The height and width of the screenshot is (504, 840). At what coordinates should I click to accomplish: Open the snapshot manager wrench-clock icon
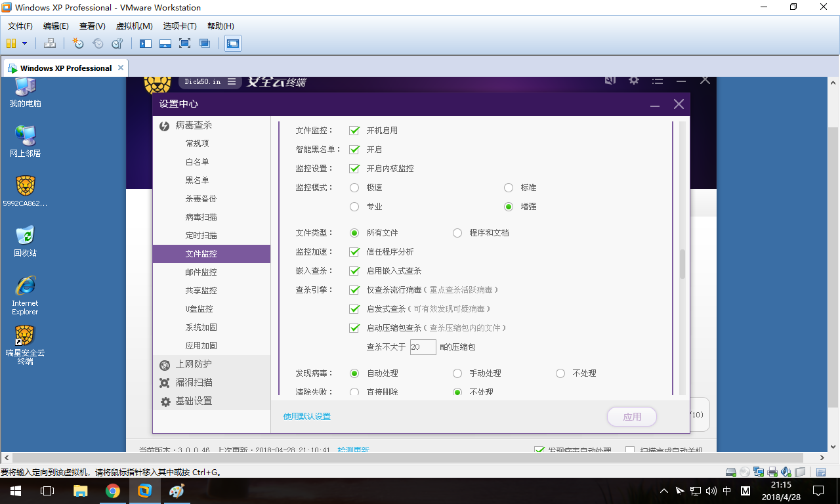[117, 43]
